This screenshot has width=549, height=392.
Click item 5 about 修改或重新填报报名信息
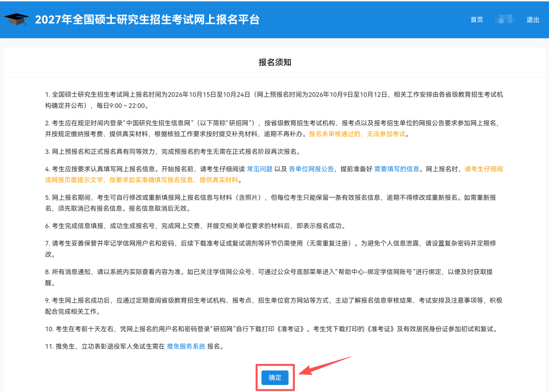(271, 202)
